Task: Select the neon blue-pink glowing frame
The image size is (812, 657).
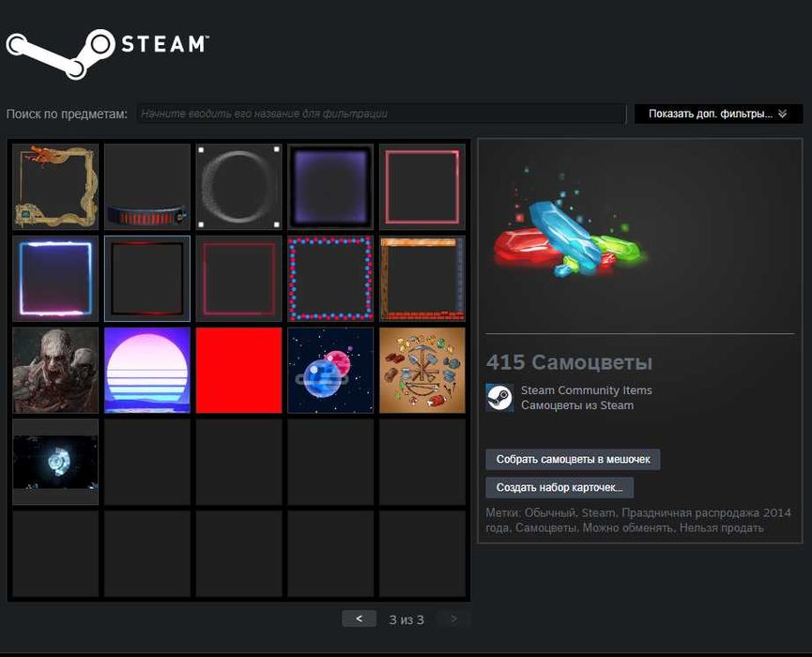Action: click(55, 279)
